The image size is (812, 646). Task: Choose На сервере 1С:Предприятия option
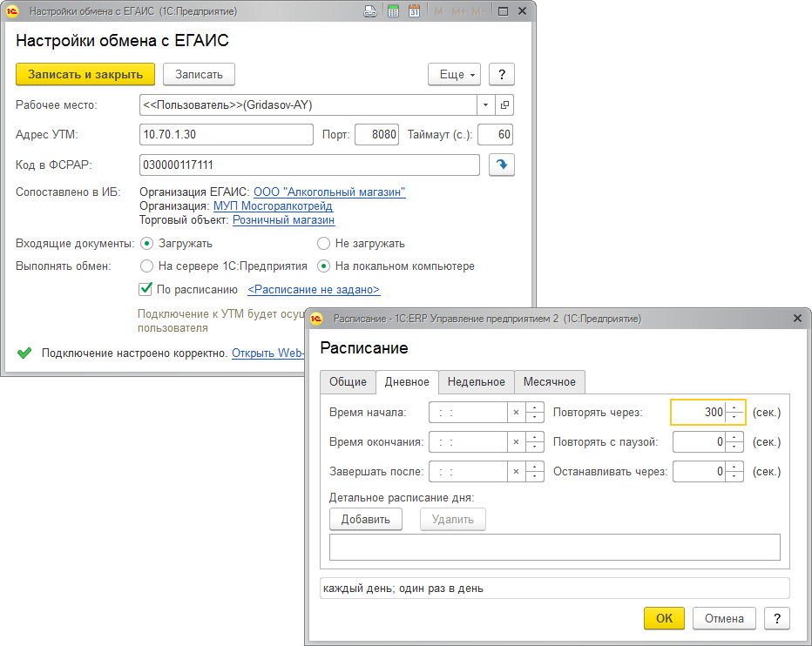click(x=146, y=266)
